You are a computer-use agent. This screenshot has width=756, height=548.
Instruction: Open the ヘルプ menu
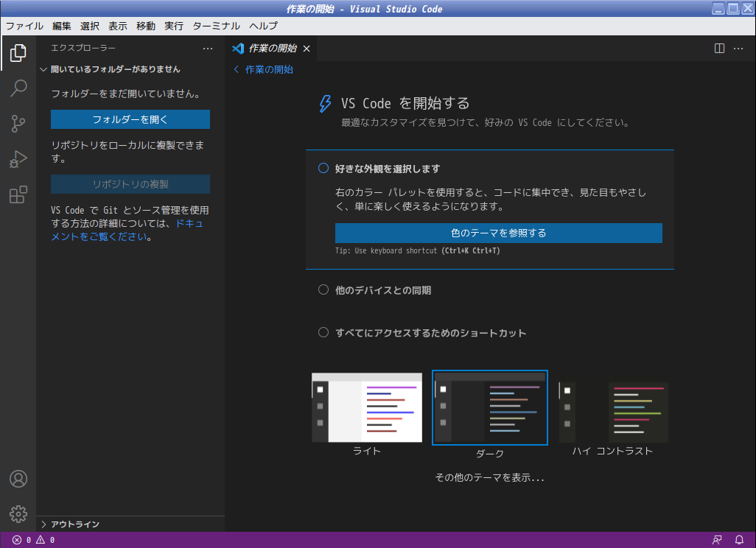tap(263, 26)
